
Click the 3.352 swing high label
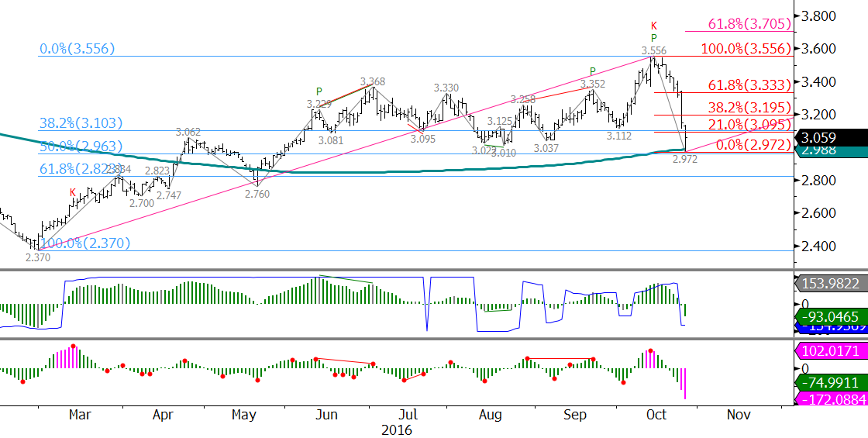pyautogui.click(x=594, y=84)
